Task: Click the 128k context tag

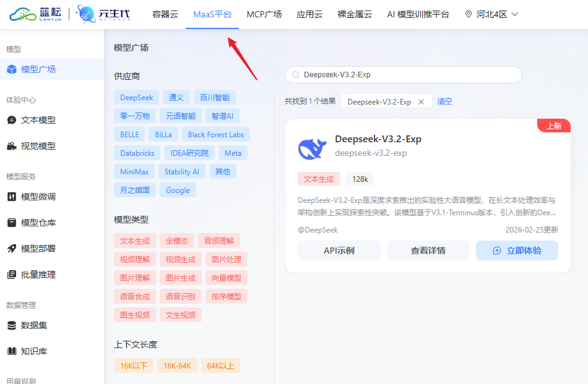Action: tap(360, 179)
